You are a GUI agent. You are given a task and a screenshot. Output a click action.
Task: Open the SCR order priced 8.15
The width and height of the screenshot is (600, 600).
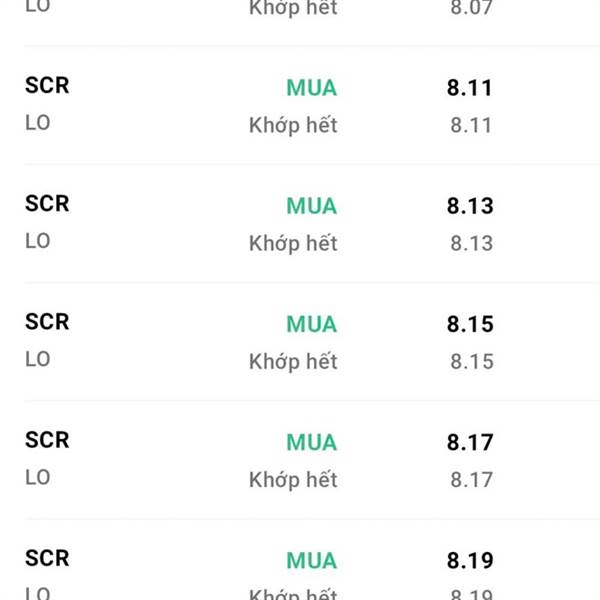[x=47, y=322]
